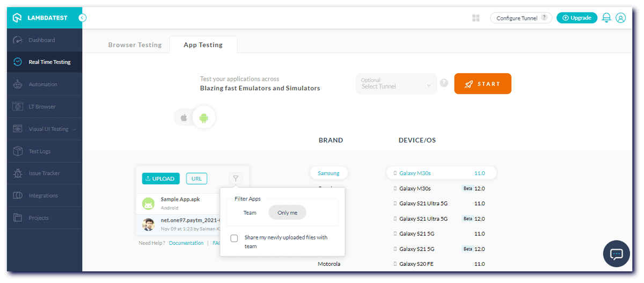This screenshot has width=644, height=283.
Task: Switch to the Browser Testing tab
Action: coord(135,45)
